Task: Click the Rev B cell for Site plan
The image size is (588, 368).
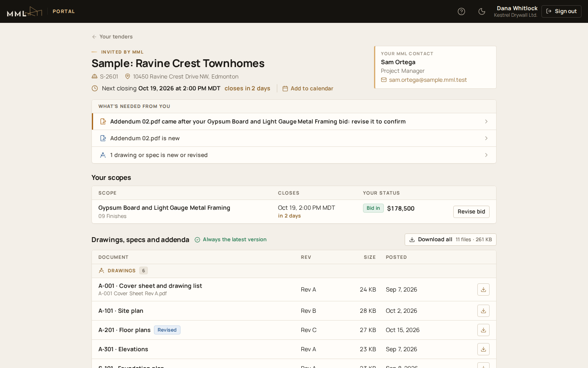Action: click(308, 311)
